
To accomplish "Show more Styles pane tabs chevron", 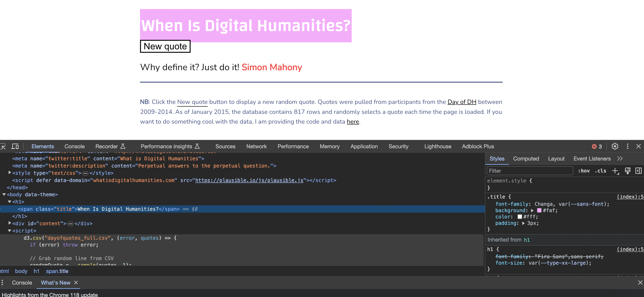I will pyautogui.click(x=620, y=159).
